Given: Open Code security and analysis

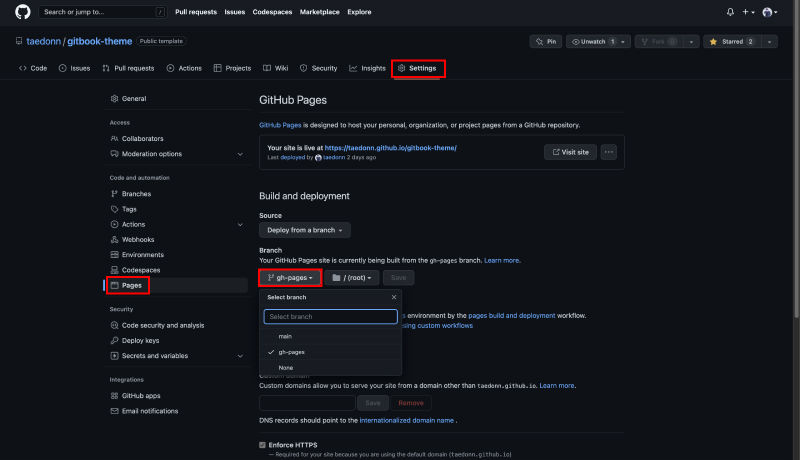Looking at the screenshot, I should pos(176,325).
